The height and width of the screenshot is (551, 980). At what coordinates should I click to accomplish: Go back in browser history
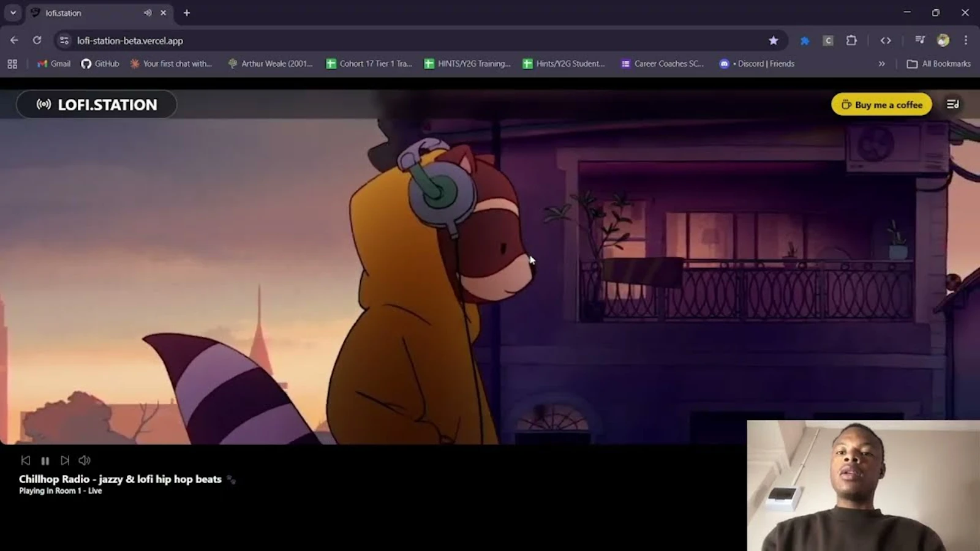(14, 40)
